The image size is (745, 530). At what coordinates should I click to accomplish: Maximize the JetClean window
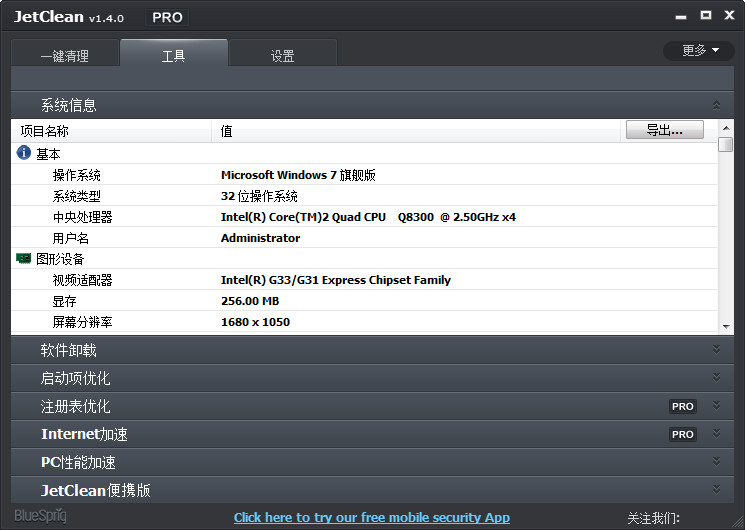pos(706,16)
